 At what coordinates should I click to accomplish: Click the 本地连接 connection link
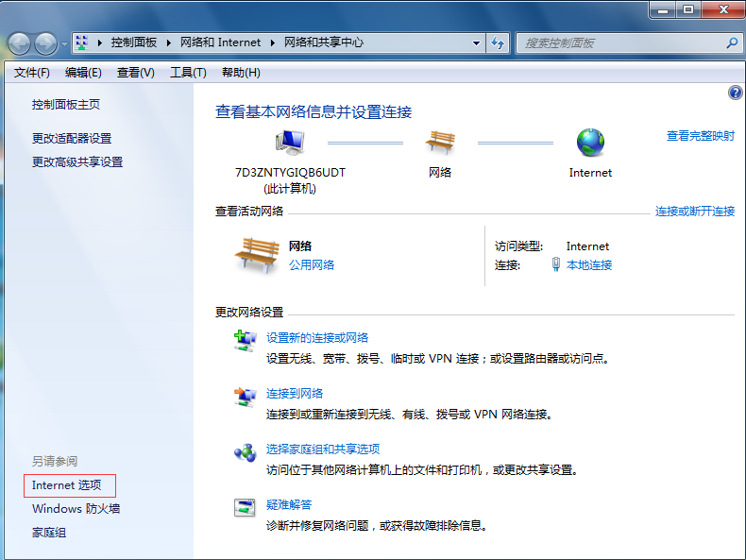589,265
